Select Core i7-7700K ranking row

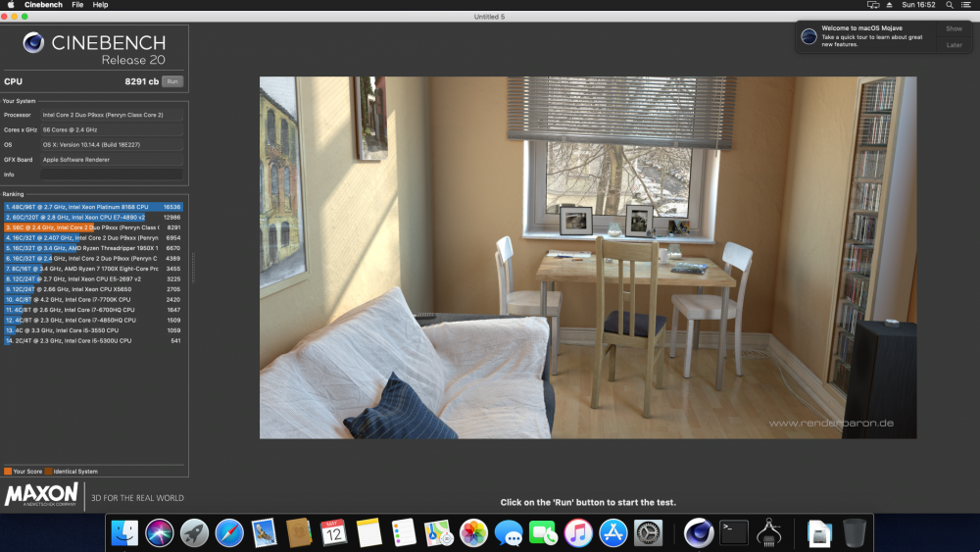pos(93,299)
